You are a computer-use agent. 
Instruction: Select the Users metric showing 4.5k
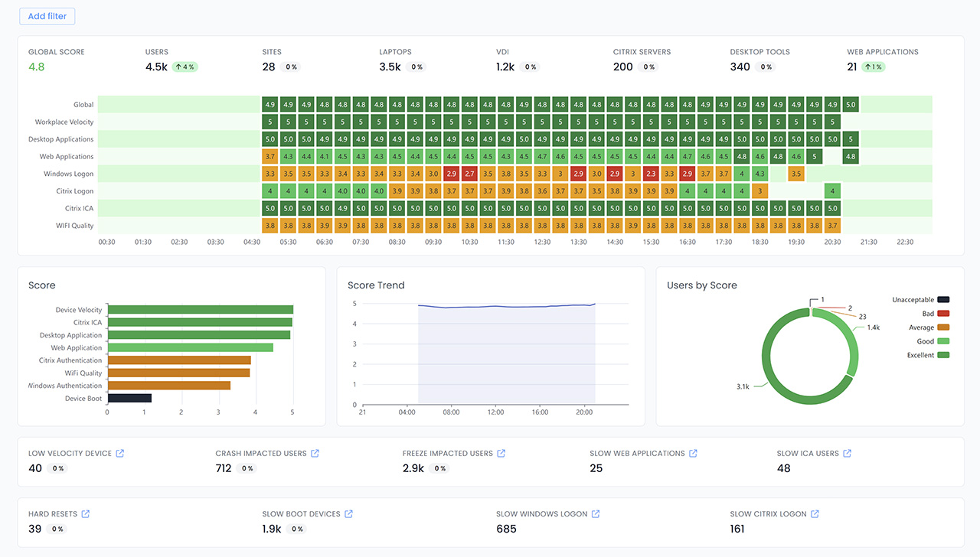coord(156,67)
